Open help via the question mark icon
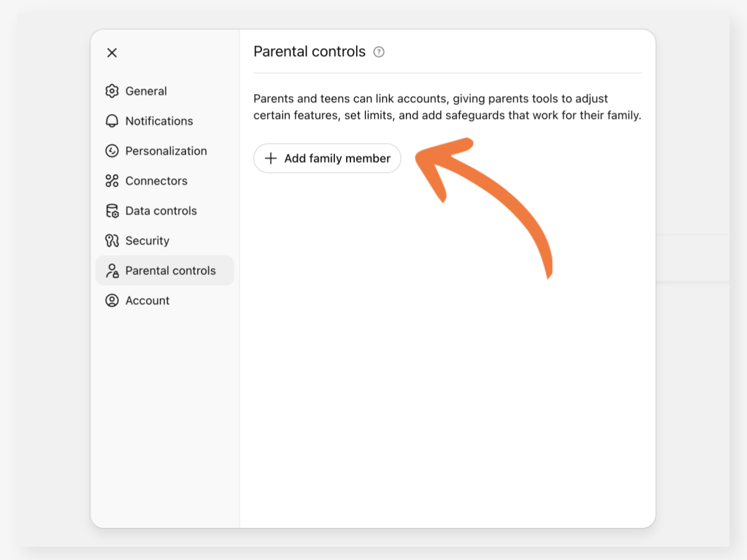This screenshot has height=560, width=747. tap(378, 52)
